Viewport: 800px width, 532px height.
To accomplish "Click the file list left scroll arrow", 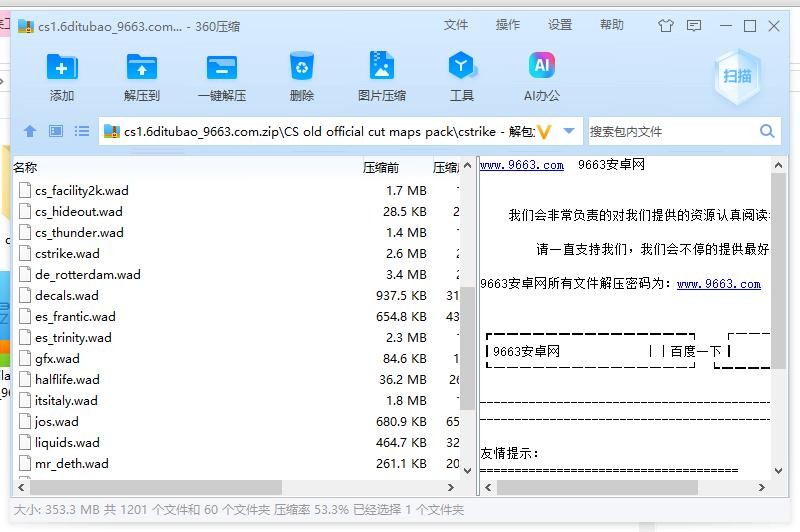I will click(x=21, y=487).
